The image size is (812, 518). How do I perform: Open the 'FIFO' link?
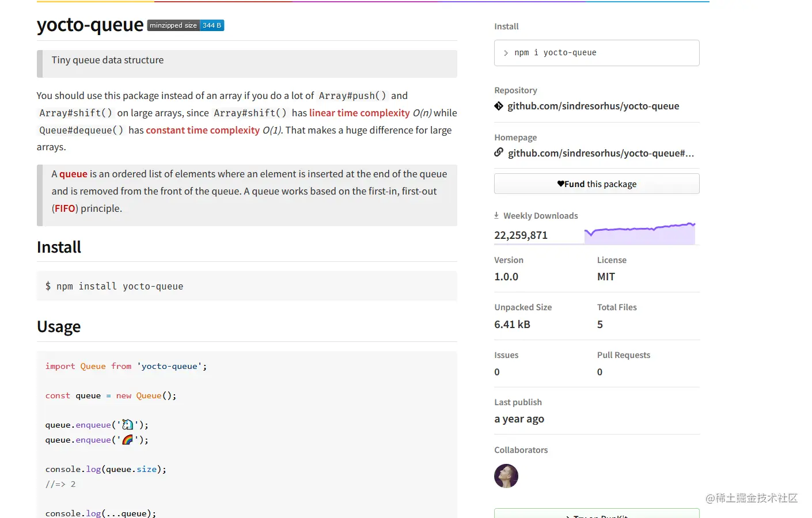pyautogui.click(x=65, y=208)
